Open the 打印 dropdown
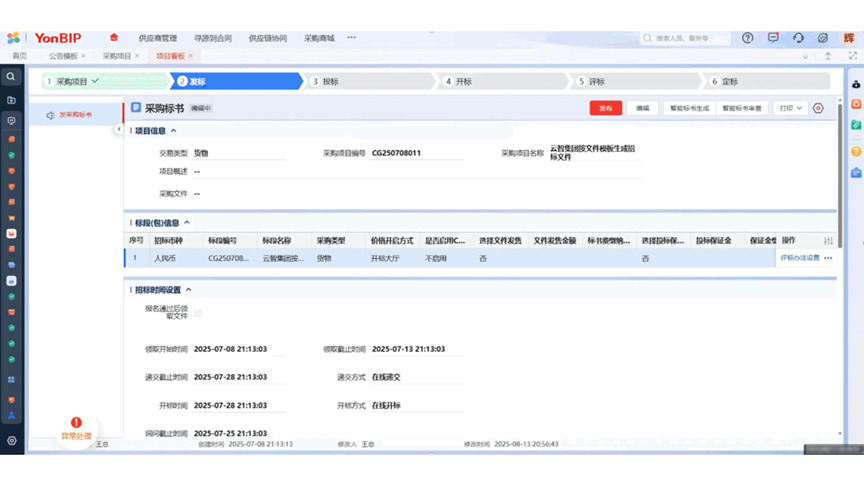 tap(790, 109)
